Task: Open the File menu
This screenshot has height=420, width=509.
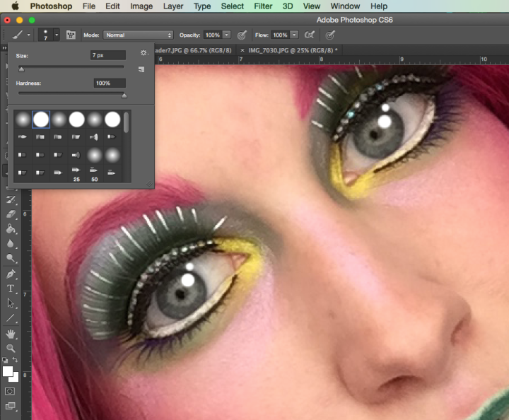Action: pos(88,6)
